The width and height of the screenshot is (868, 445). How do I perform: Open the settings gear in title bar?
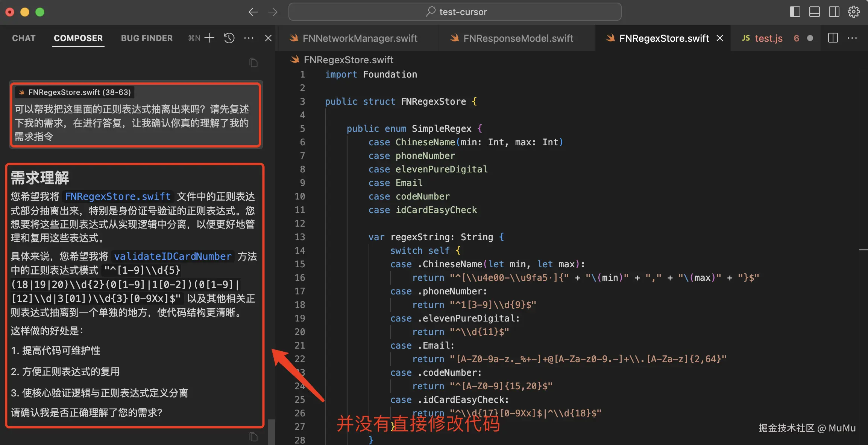pos(853,12)
